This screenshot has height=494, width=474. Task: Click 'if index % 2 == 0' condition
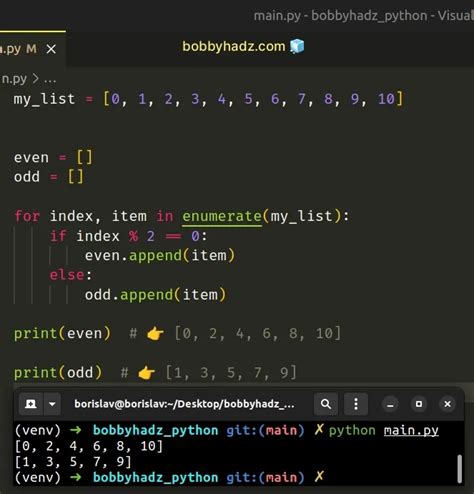coord(128,236)
